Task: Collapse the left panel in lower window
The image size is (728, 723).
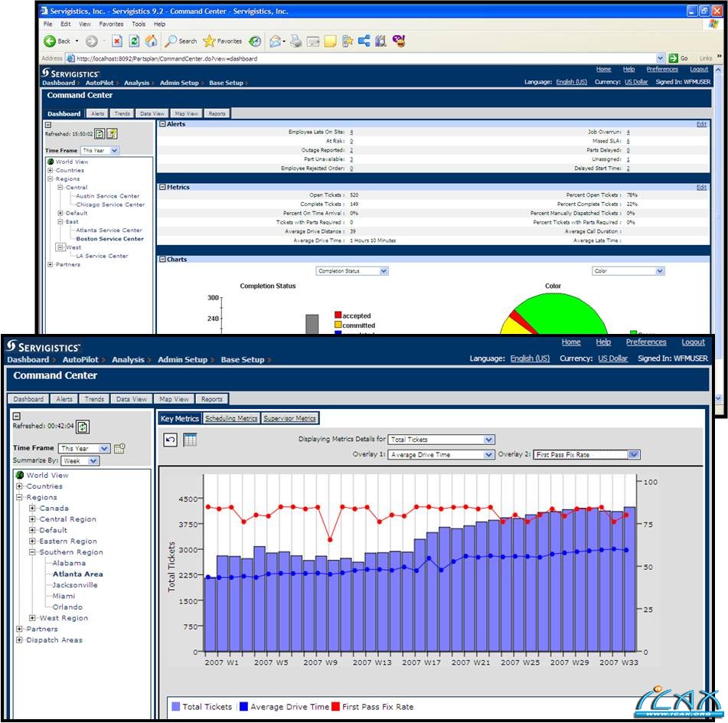Action: point(17,416)
